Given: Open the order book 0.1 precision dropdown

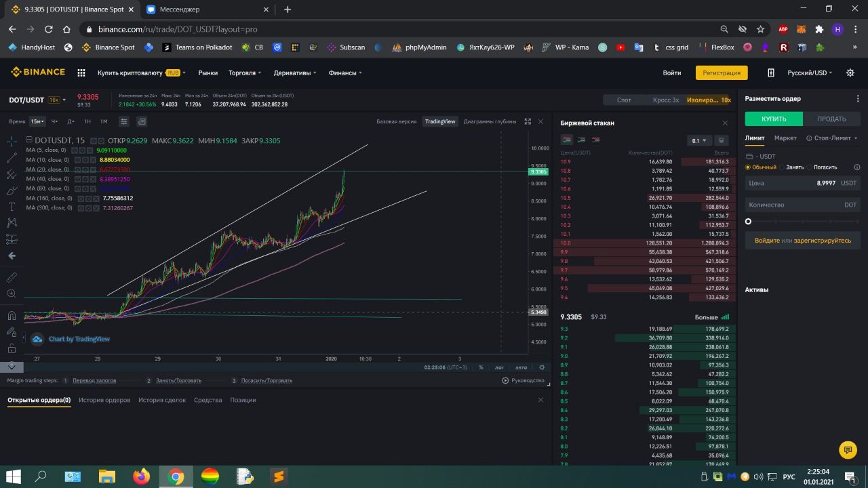Looking at the screenshot, I should (x=700, y=140).
